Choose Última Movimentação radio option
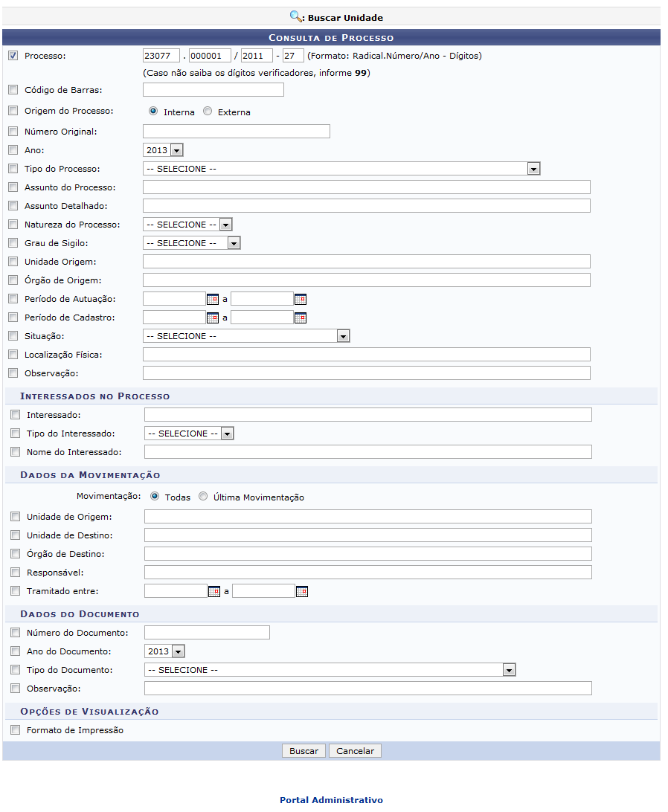This screenshot has height=812, width=668. [203, 497]
